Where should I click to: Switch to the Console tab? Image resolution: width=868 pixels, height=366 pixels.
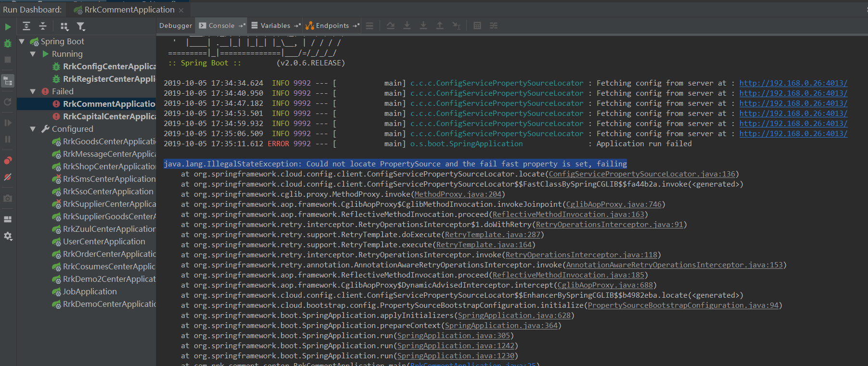222,25
